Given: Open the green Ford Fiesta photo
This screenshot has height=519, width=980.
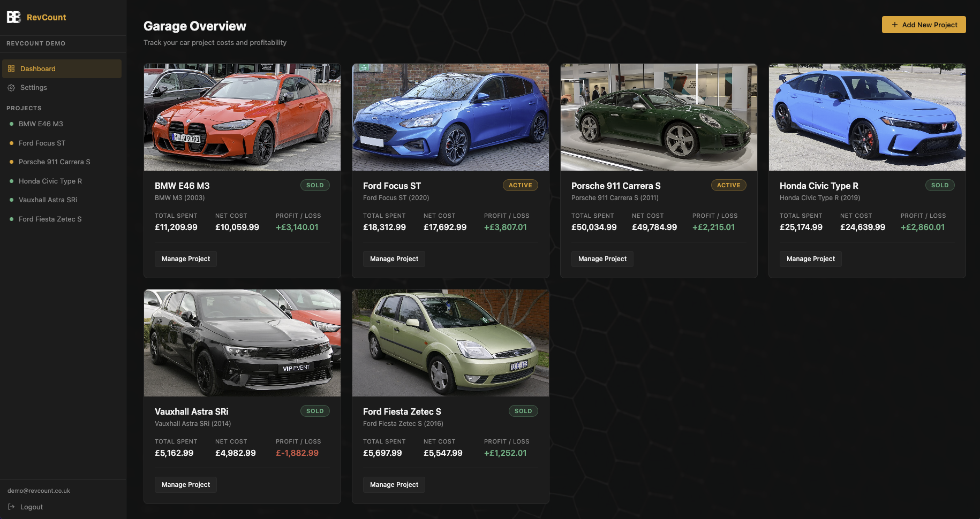Looking at the screenshot, I should coord(450,343).
